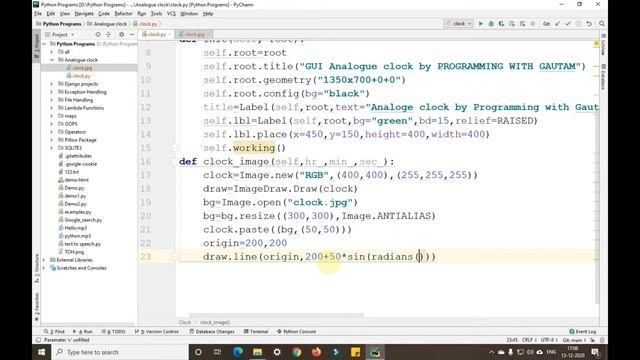
Task: Expand the Django projects folder
Action: coord(52,84)
